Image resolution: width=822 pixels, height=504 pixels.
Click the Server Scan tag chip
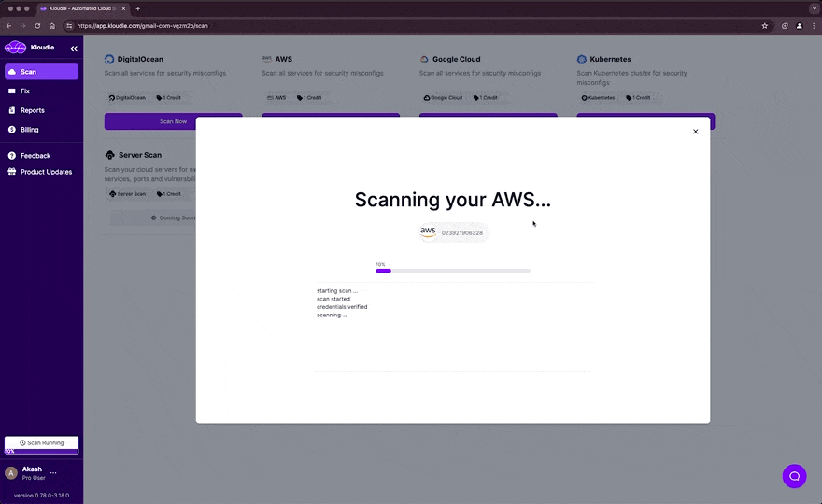[x=127, y=194]
